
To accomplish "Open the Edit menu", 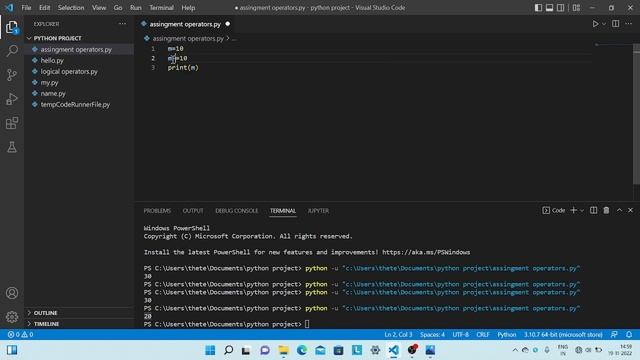I will click(x=44, y=8).
